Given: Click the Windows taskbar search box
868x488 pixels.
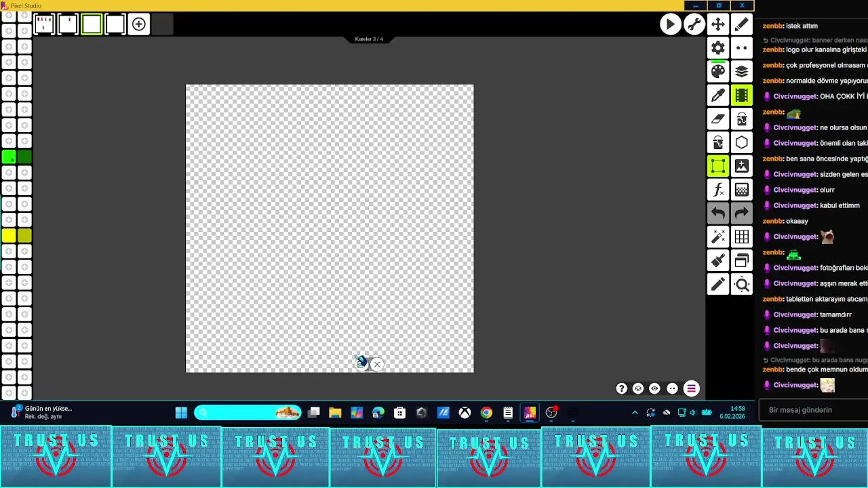Looking at the screenshot, I should click(248, 413).
